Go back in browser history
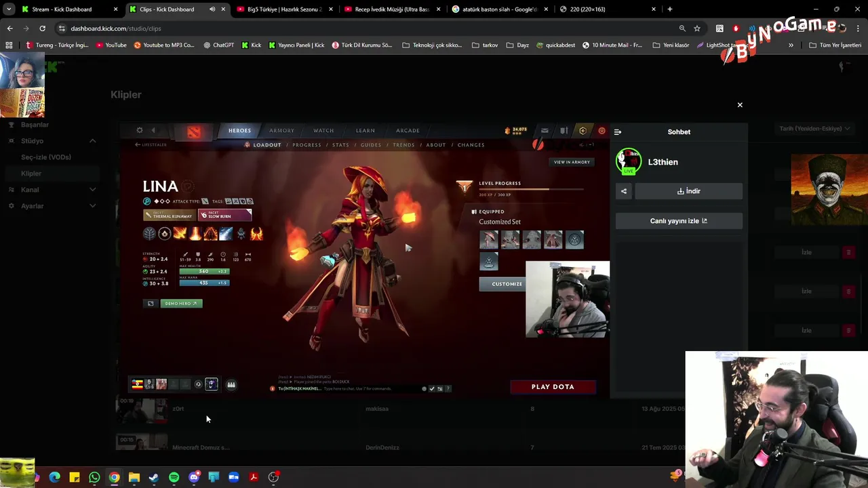 [9, 28]
